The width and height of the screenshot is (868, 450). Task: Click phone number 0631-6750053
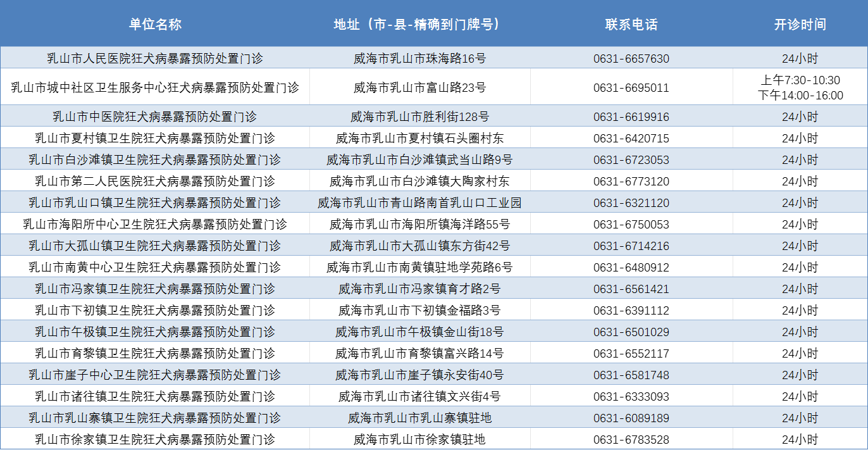[x=631, y=224]
